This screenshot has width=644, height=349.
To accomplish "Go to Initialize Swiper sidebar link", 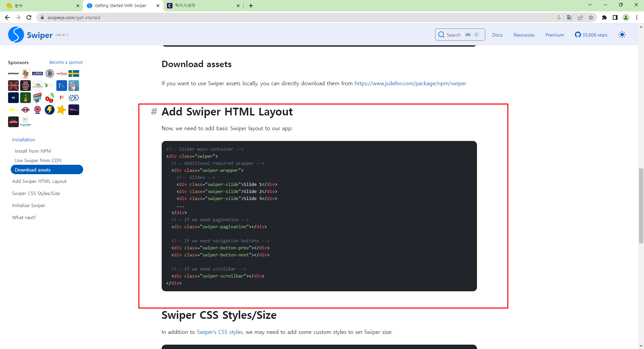I will point(29,205).
